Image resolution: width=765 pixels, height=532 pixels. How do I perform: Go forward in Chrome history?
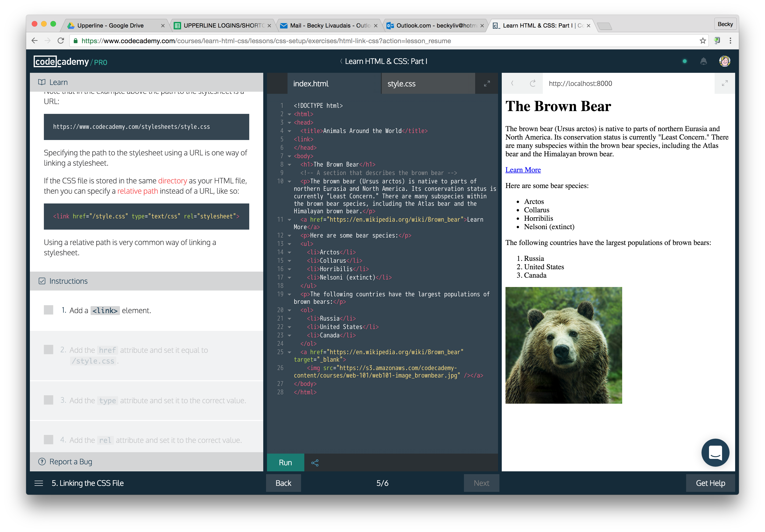tap(47, 41)
